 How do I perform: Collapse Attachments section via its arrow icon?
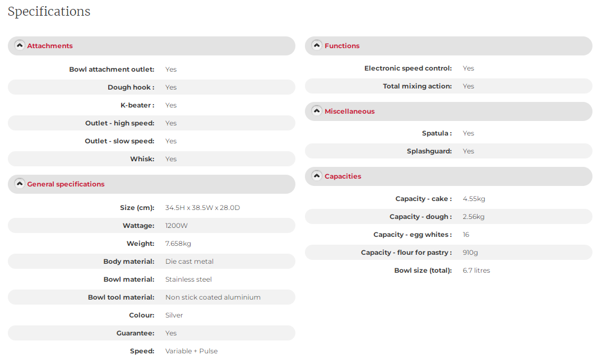point(20,45)
